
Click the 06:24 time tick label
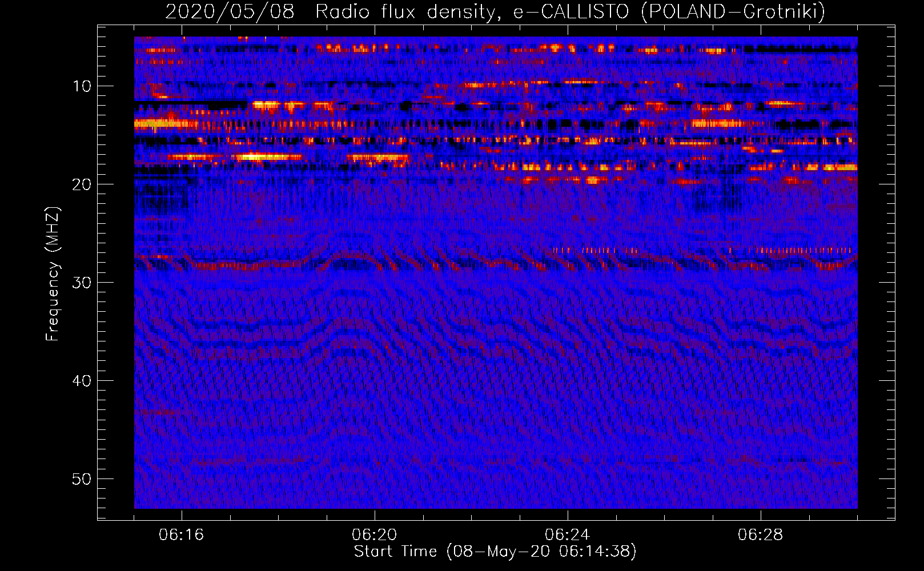568,535
